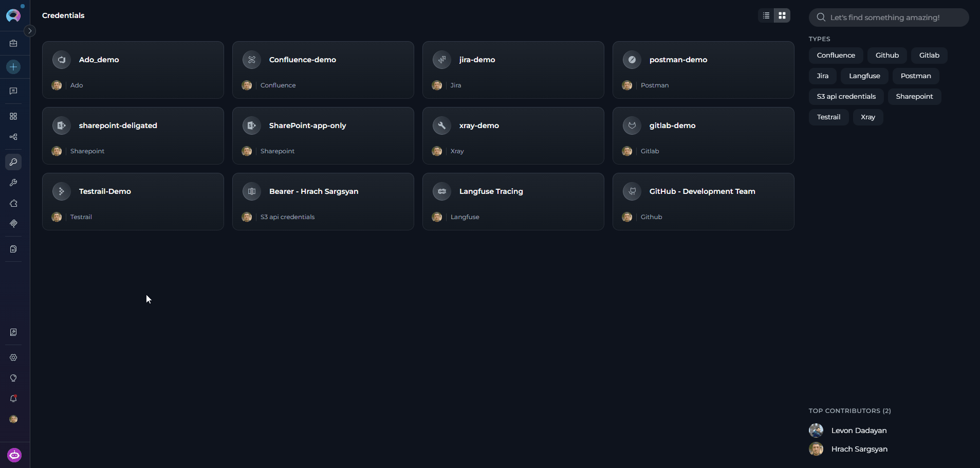Open the documents icon in sidebar
Viewport: 980px width, 468px height.
[13, 249]
